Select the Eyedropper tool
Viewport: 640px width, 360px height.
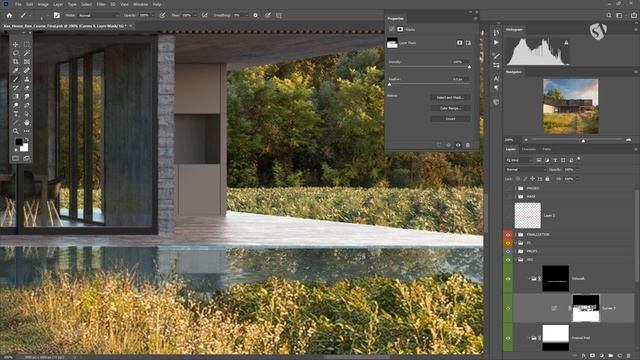tap(16, 71)
